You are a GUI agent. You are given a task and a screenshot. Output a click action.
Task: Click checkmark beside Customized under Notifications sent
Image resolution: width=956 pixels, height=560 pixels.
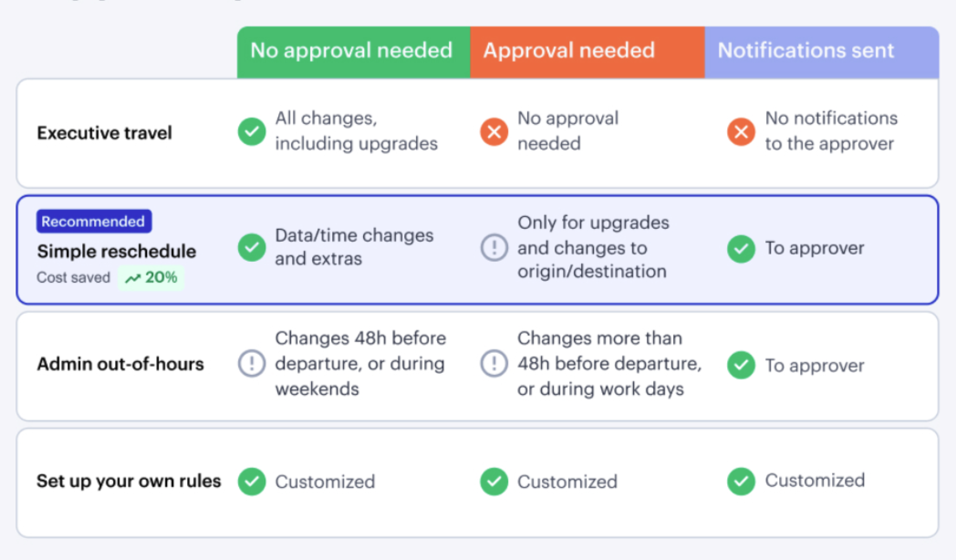pos(742,482)
